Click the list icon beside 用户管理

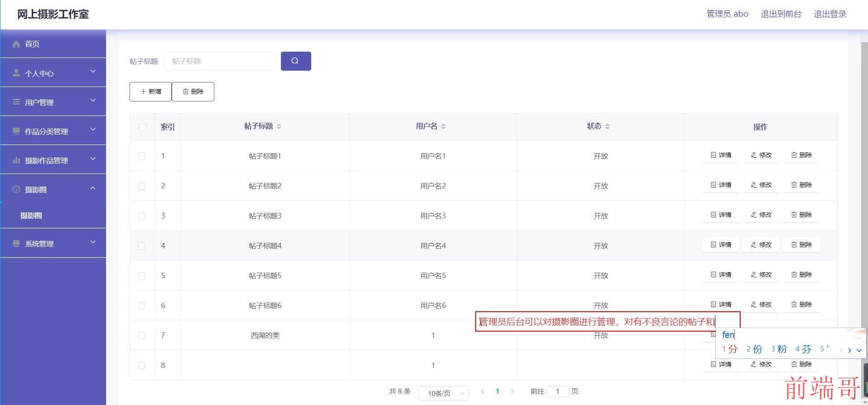(x=16, y=102)
